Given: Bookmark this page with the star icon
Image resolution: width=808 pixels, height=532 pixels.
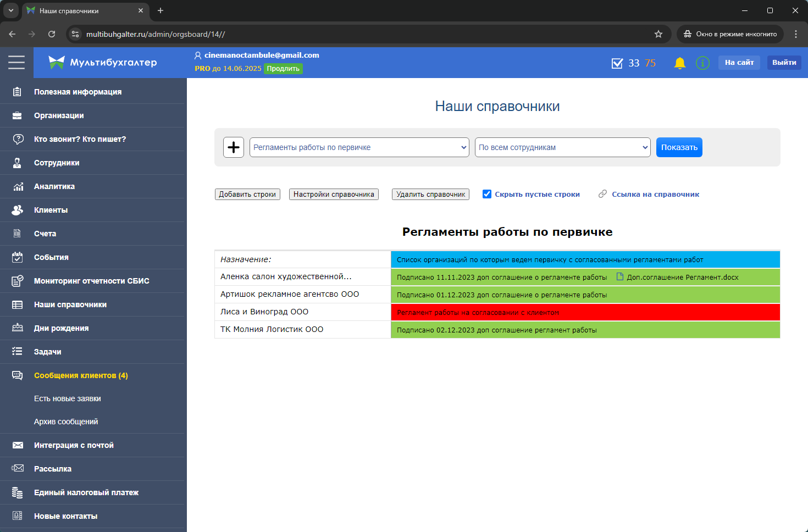Looking at the screenshot, I should [658, 34].
